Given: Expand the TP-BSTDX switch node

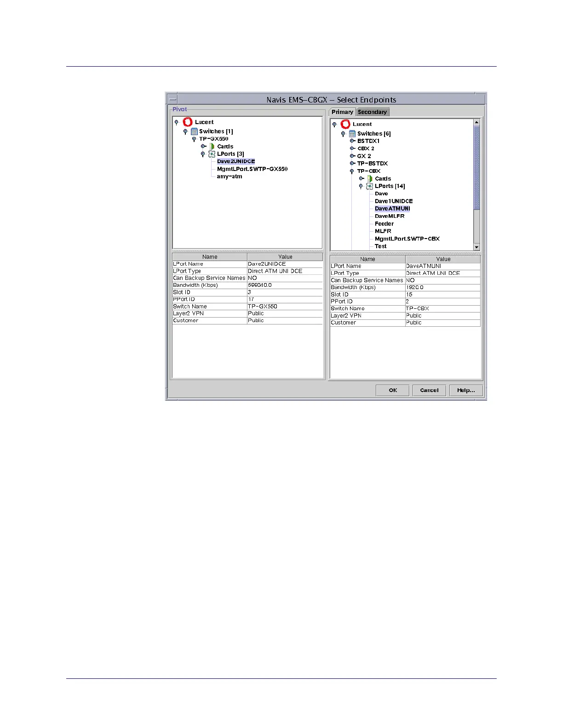Looking at the screenshot, I should click(352, 163).
